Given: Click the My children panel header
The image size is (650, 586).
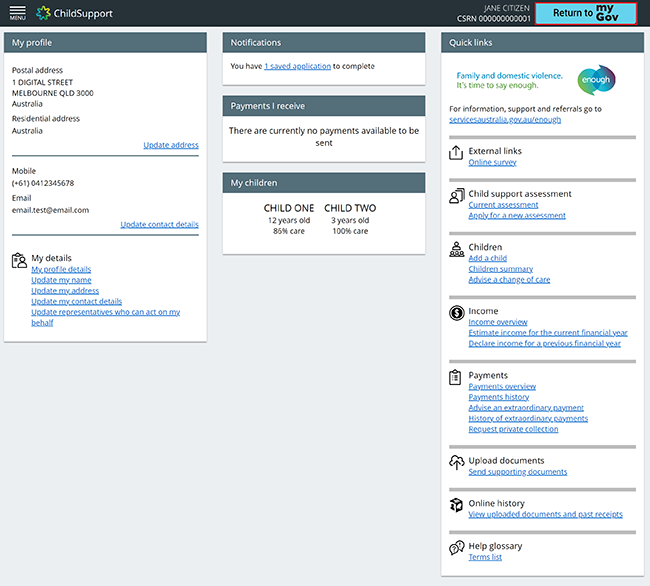Looking at the screenshot, I should (324, 183).
